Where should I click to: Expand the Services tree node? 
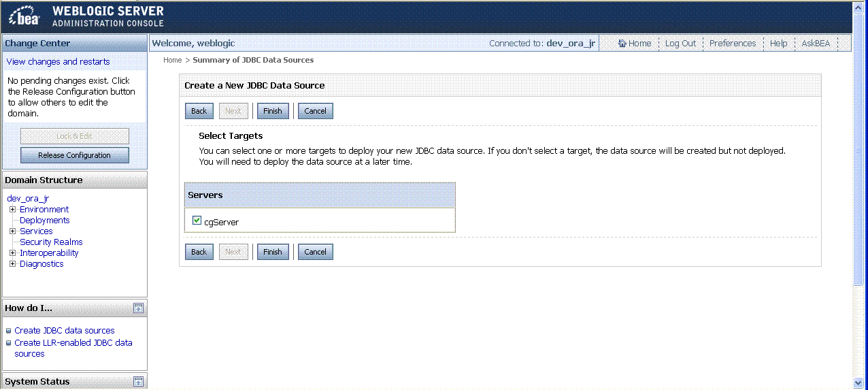(x=13, y=231)
